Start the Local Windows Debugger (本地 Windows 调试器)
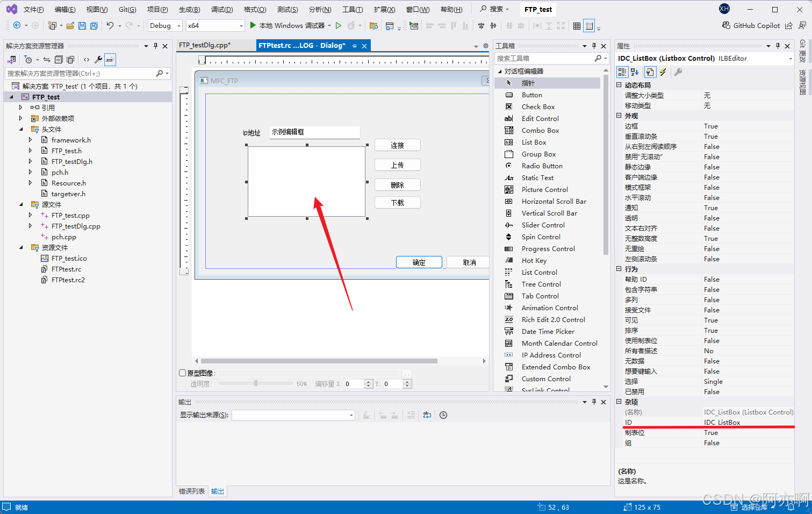812x514 pixels. pyautogui.click(x=287, y=25)
